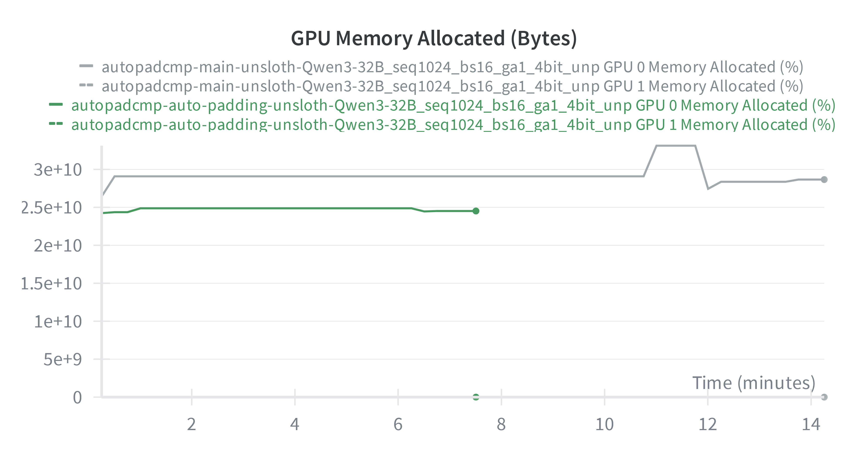Click the gray line's flat peak plateau
868x456 pixels.
pos(676,146)
